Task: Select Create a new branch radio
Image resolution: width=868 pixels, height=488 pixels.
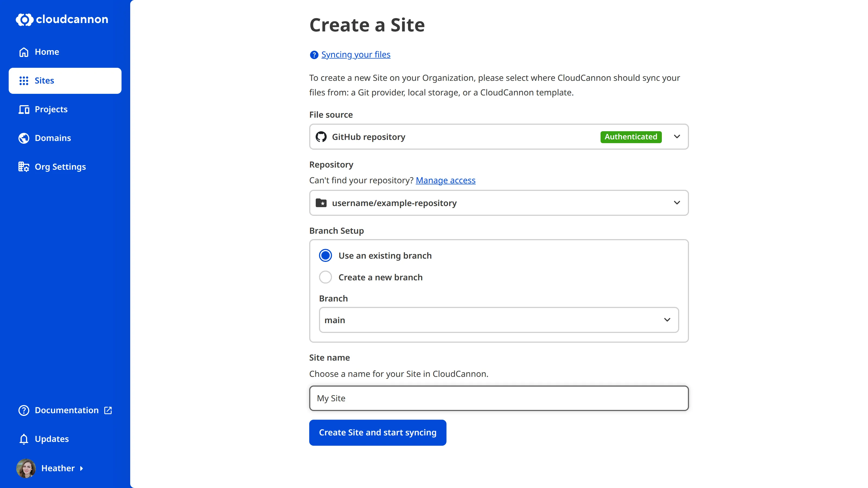Action: pyautogui.click(x=325, y=277)
